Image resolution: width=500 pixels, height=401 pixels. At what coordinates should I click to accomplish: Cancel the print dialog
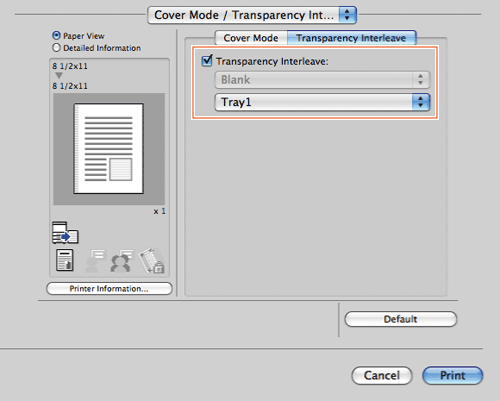point(382,375)
